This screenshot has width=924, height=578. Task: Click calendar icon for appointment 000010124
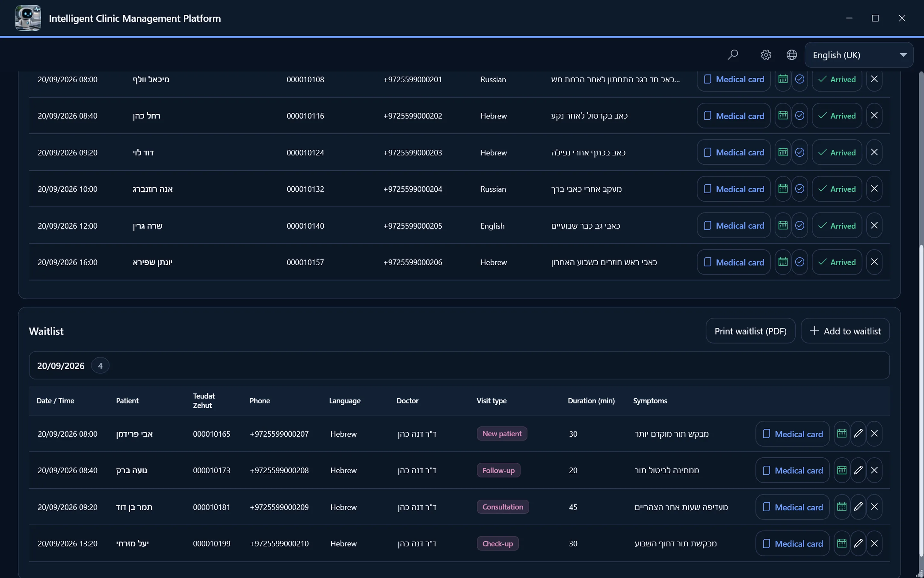783,152
